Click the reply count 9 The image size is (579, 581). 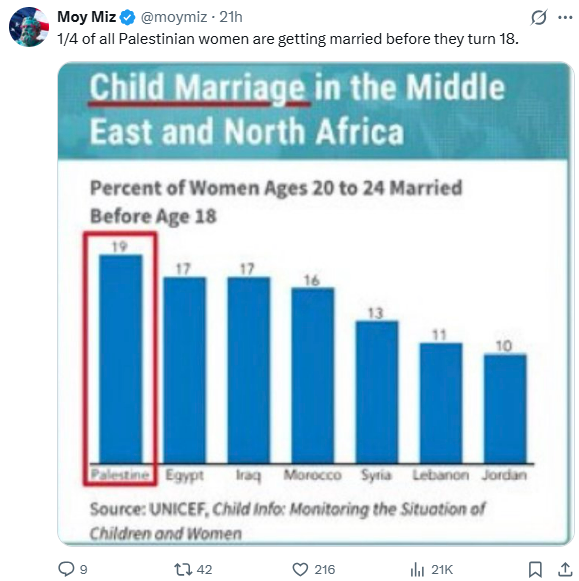(84, 570)
